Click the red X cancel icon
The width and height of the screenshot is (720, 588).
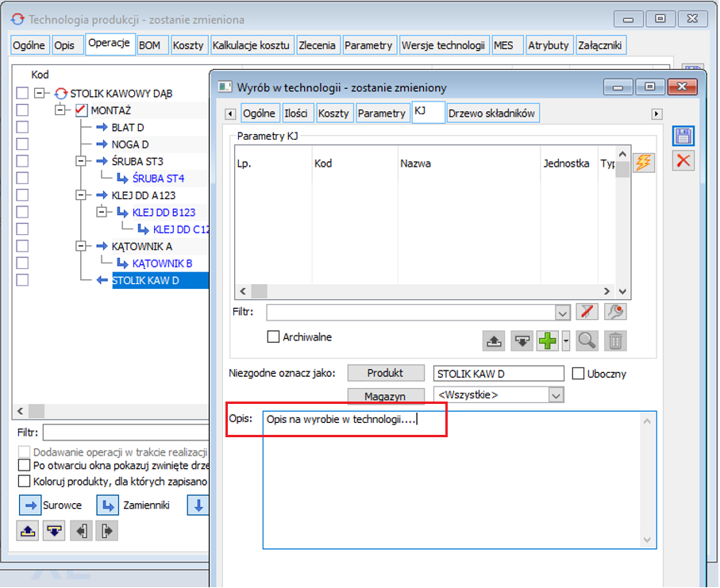[683, 161]
